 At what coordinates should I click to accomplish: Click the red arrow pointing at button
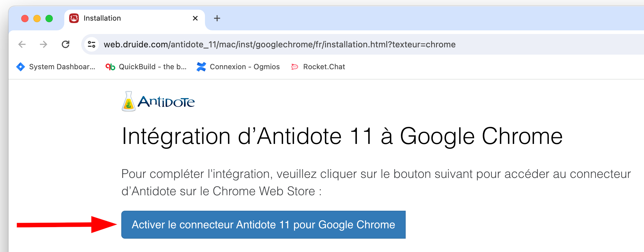pyautogui.click(x=67, y=225)
